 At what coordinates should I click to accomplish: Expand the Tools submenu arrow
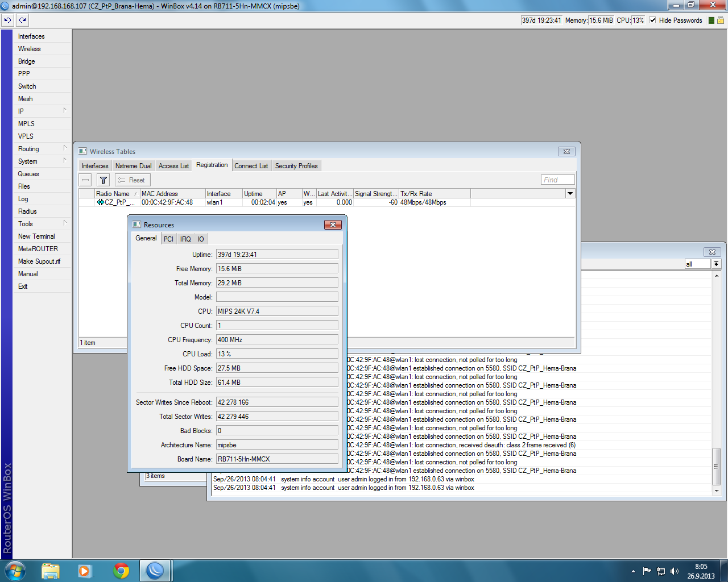point(65,223)
